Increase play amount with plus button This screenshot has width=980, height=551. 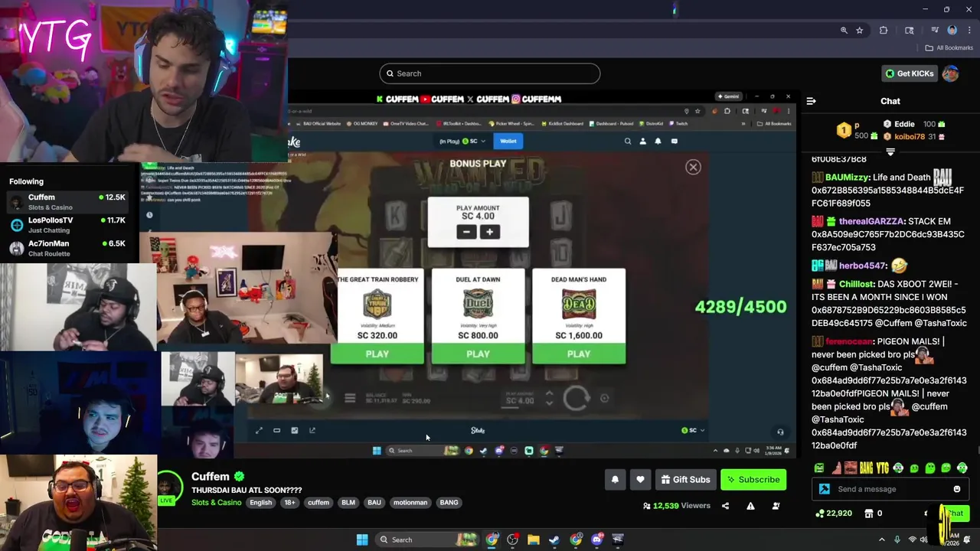489,232
